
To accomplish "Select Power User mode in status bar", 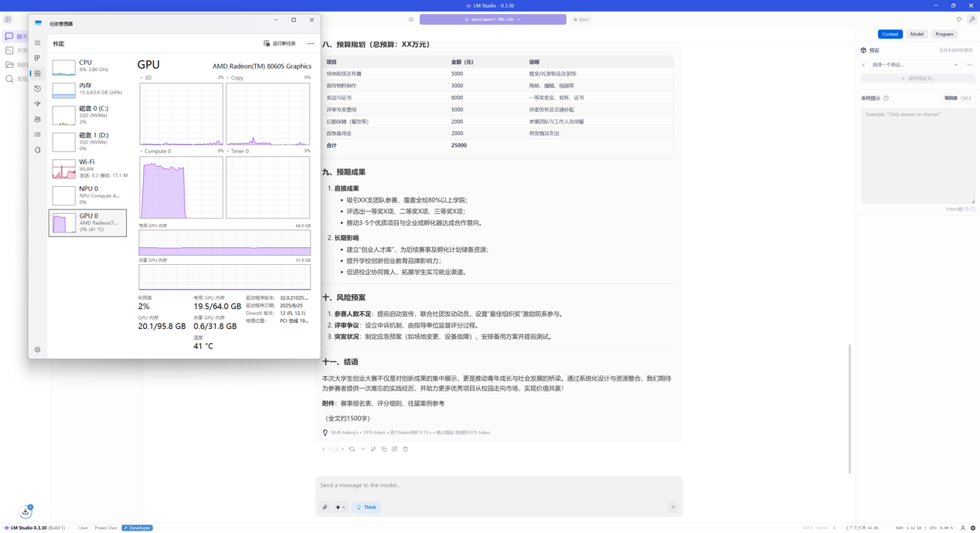I will click(x=106, y=528).
